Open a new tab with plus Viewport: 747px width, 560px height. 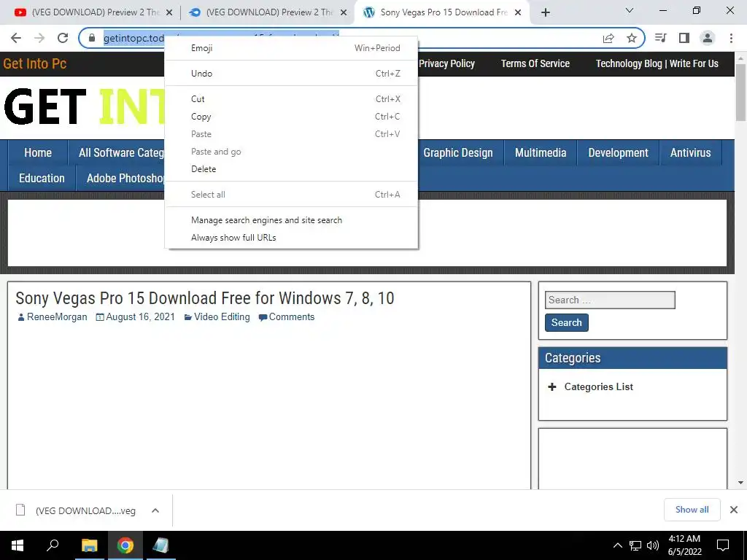[546, 12]
